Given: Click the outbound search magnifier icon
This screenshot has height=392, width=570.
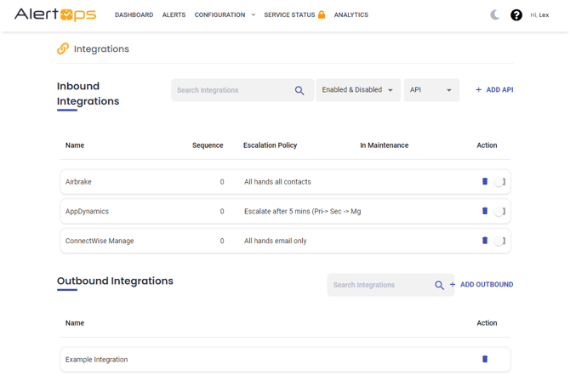Looking at the screenshot, I should click(x=439, y=285).
